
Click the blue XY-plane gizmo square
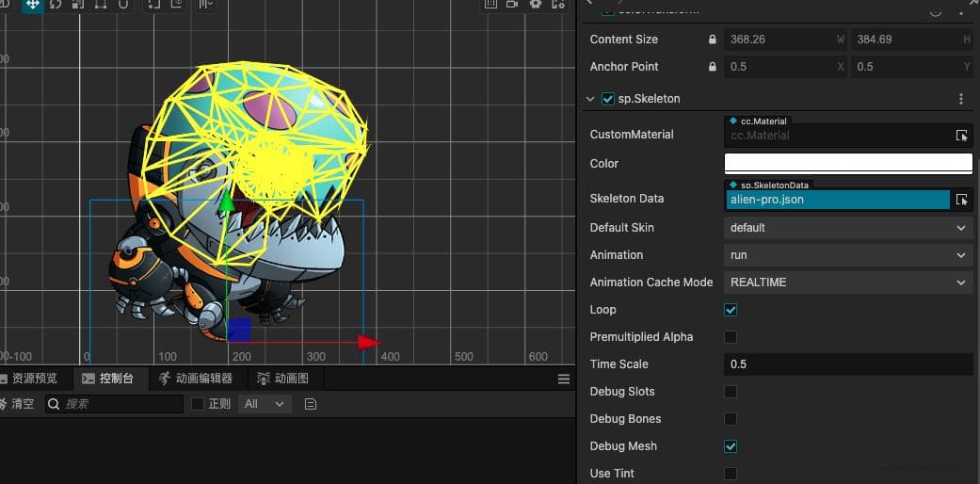click(x=239, y=330)
